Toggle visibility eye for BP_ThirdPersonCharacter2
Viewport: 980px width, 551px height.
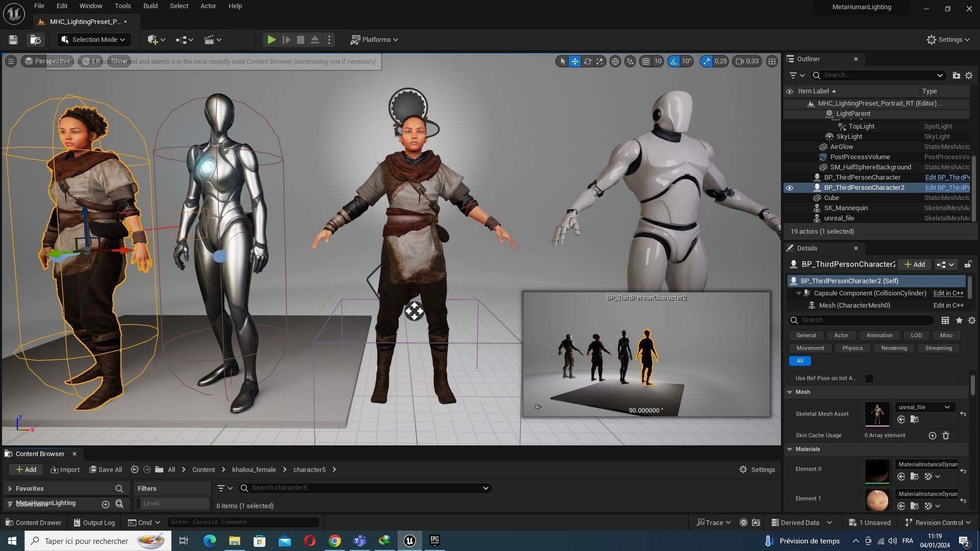click(x=790, y=188)
